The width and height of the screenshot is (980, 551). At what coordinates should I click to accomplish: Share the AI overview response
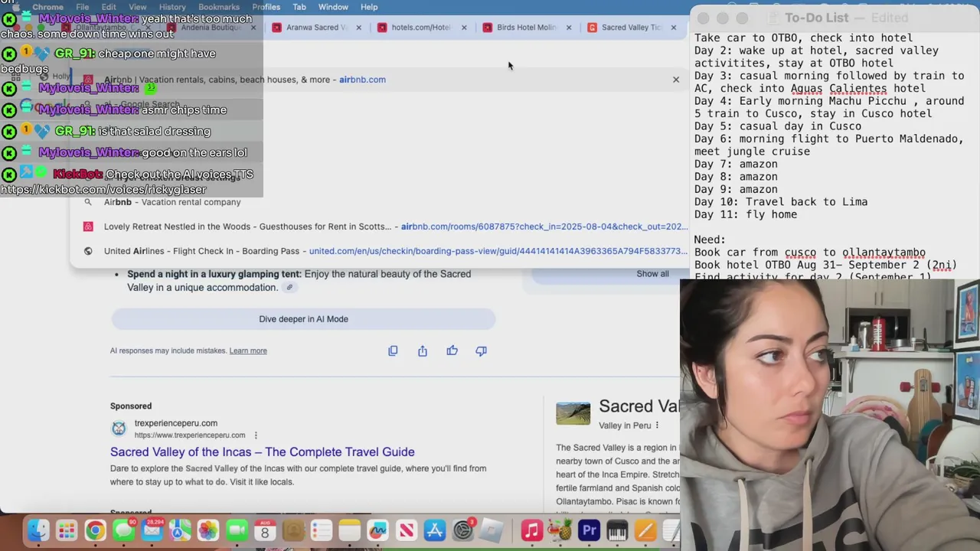pyautogui.click(x=423, y=350)
